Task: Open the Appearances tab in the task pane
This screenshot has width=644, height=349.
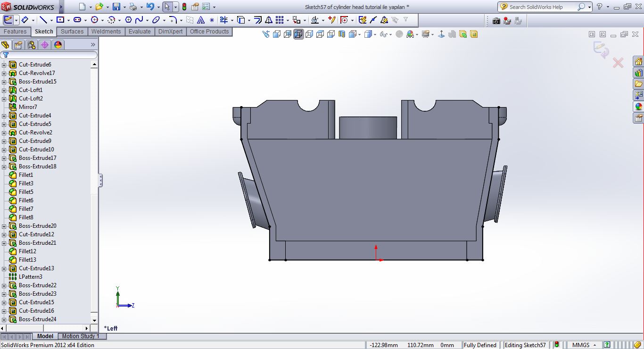Action: [x=638, y=107]
